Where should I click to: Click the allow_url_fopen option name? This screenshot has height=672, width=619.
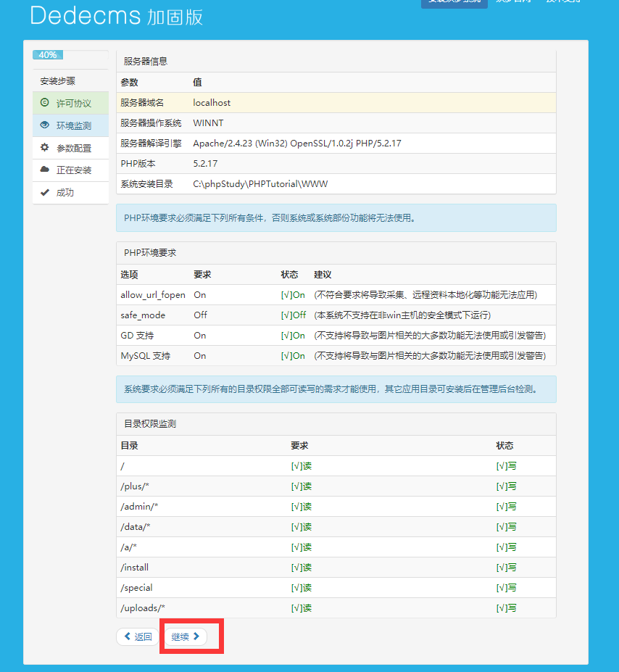tap(153, 295)
